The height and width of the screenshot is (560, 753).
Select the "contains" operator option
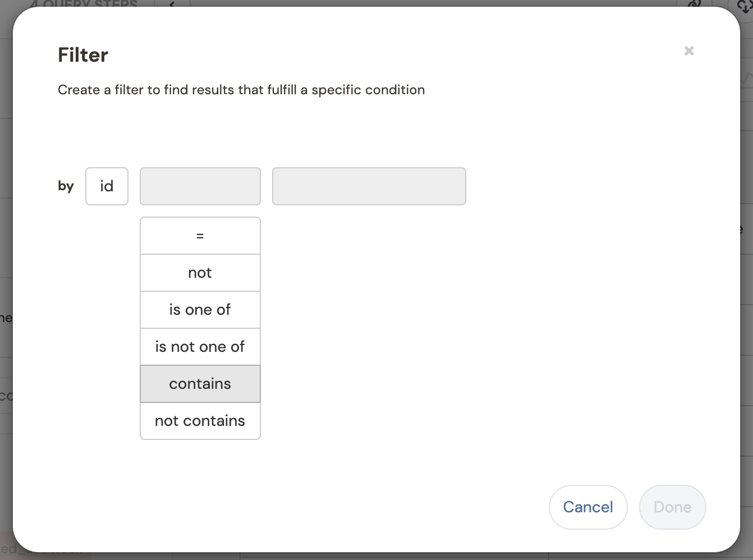(200, 384)
